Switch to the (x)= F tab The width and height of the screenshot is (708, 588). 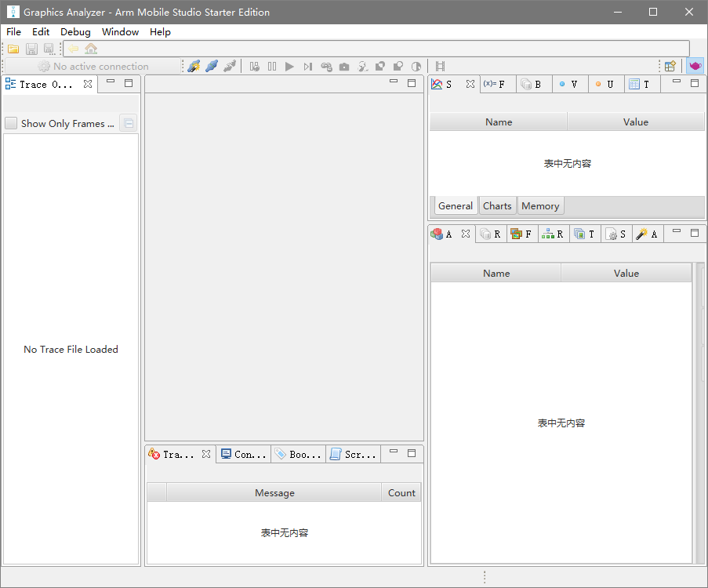(498, 84)
